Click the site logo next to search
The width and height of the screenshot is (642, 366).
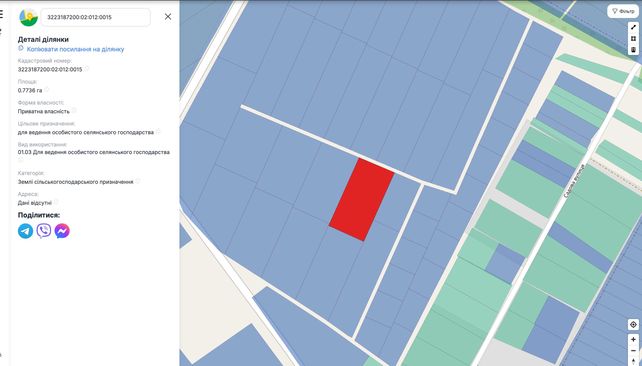point(29,17)
